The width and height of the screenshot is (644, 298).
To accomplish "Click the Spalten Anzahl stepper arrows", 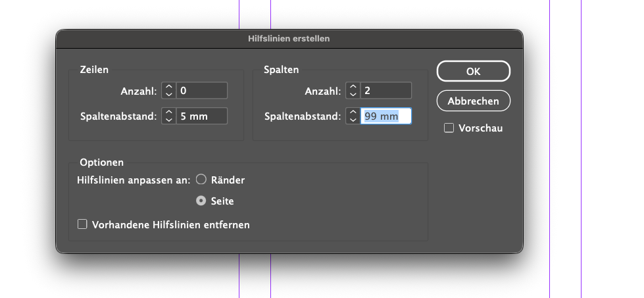I will pyautogui.click(x=353, y=90).
